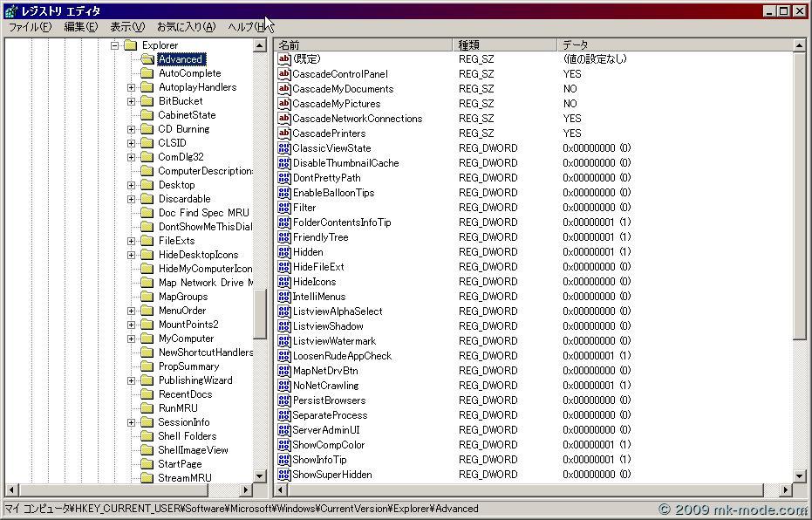The height and width of the screenshot is (520, 812).
Task: Click the DWORD icon next to HideFileExt
Action: tap(284, 267)
